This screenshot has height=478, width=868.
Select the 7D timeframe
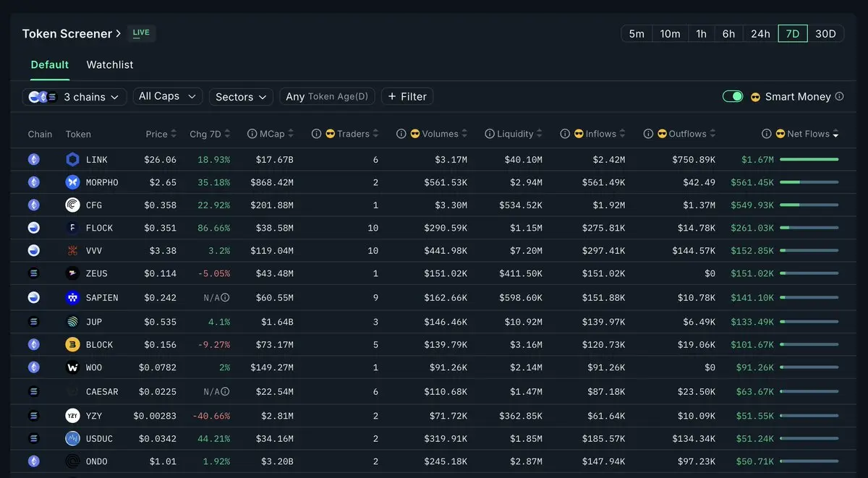point(793,34)
